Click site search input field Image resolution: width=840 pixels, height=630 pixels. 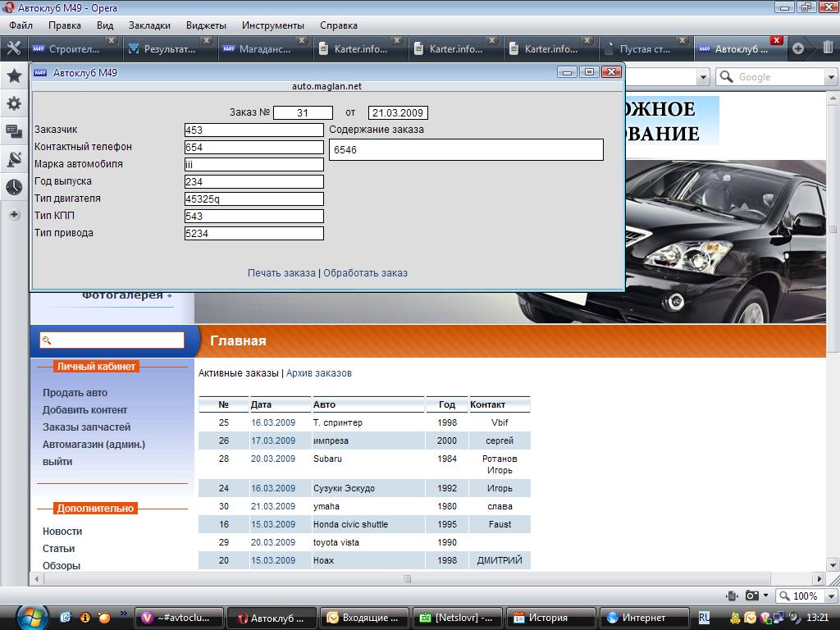(112, 340)
